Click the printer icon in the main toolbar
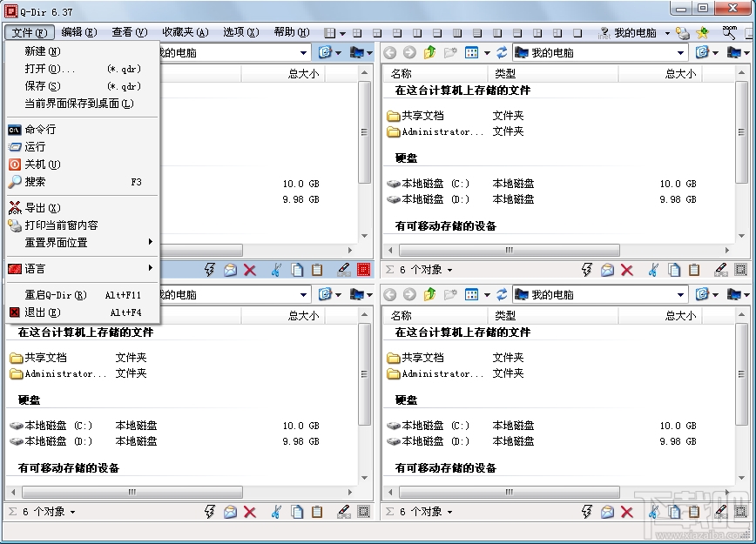756x544 pixels. (x=683, y=33)
